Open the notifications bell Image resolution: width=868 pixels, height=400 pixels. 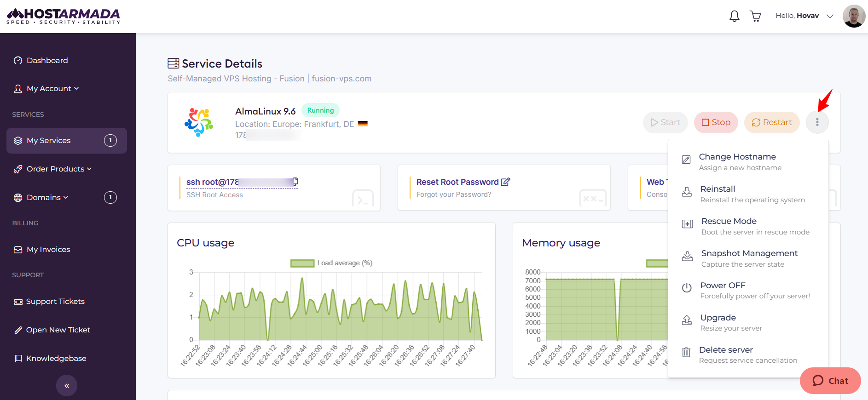coord(735,16)
